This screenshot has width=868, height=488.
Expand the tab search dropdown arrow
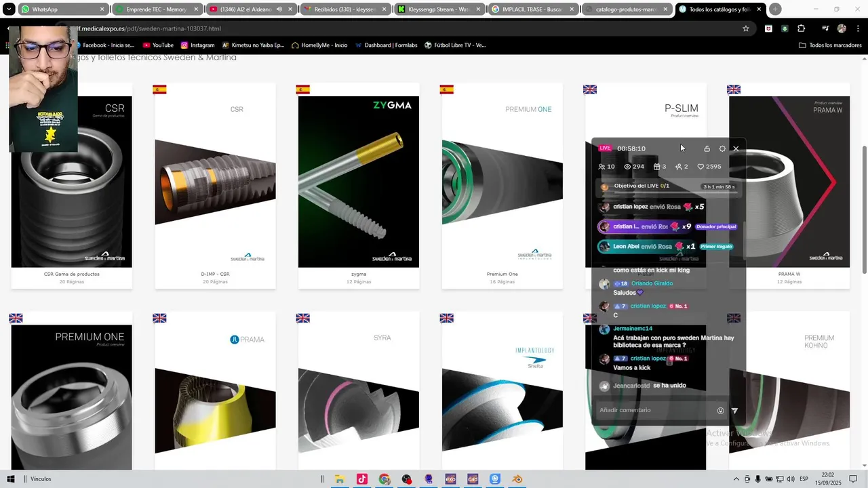click(x=9, y=9)
